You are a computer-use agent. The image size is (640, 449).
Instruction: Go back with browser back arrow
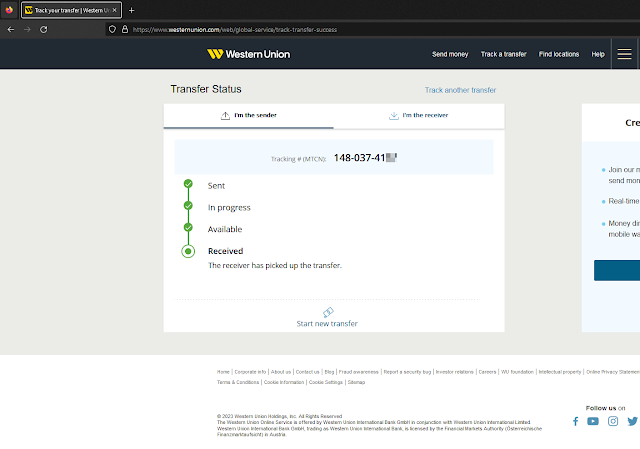(11, 29)
